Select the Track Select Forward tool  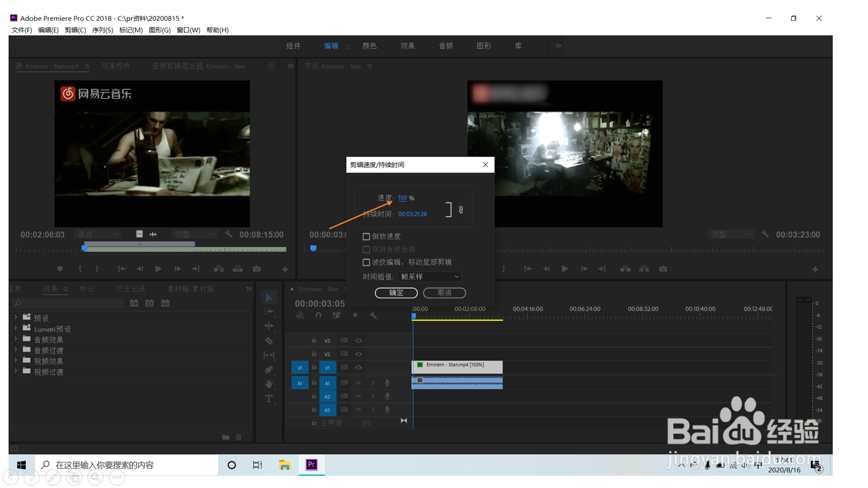pos(269,312)
